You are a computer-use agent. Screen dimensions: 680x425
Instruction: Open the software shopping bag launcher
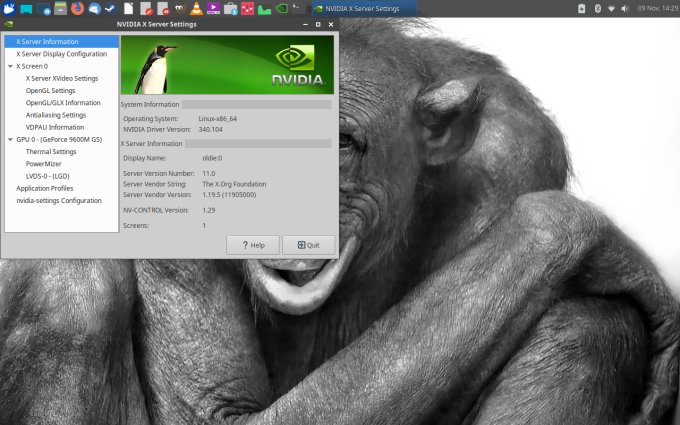pyautogui.click(x=230, y=8)
